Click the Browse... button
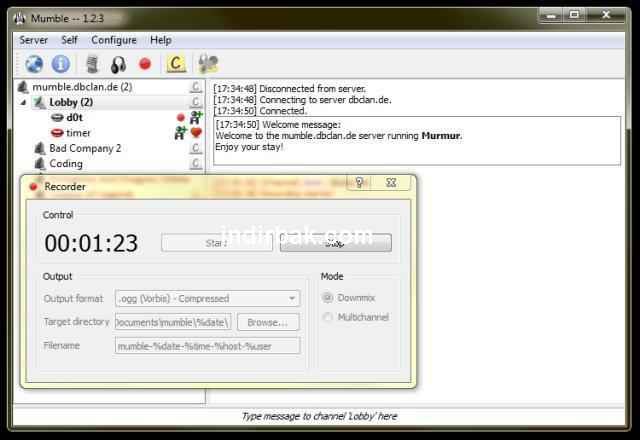 [268, 322]
